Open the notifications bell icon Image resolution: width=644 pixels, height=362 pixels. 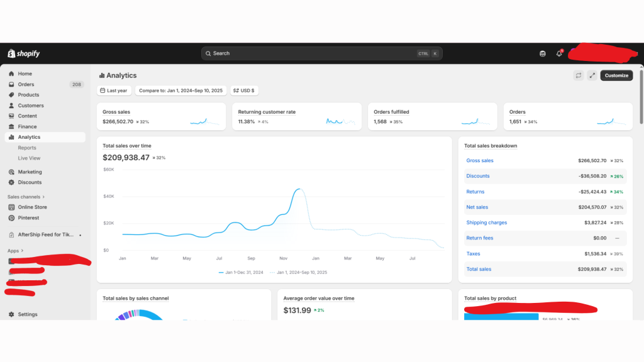click(559, 54)
